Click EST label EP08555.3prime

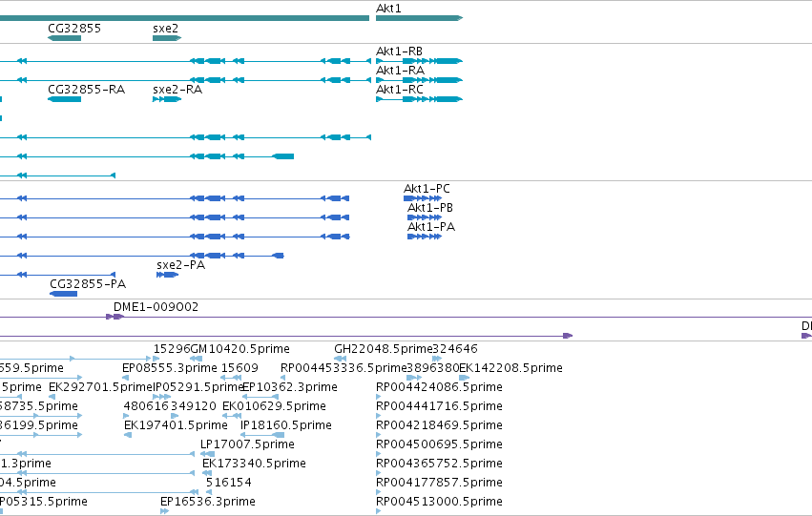click(x=169, y=368)
